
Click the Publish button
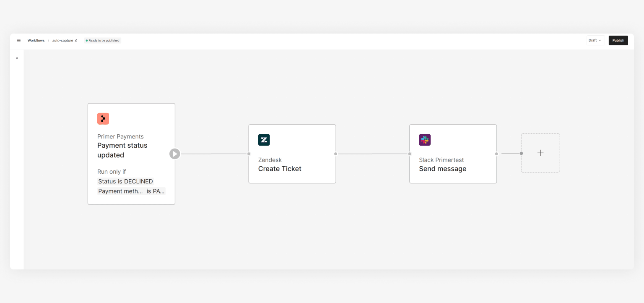tap(618, 40)
